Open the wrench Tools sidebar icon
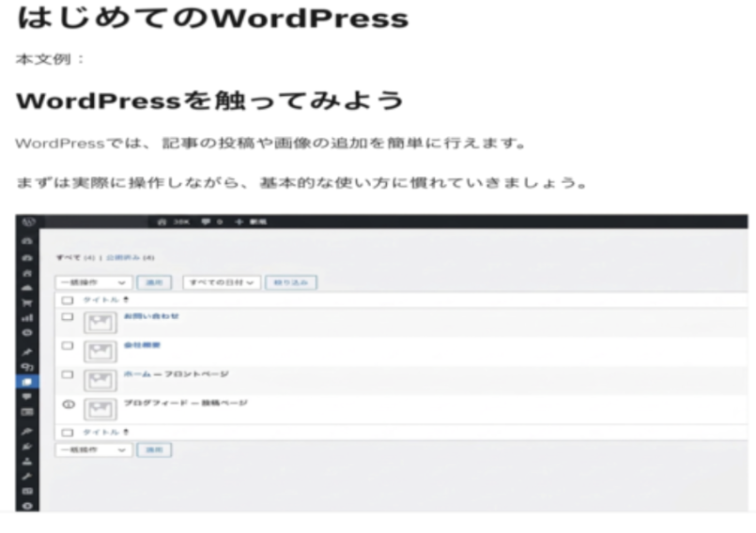 tap(27, 477)
